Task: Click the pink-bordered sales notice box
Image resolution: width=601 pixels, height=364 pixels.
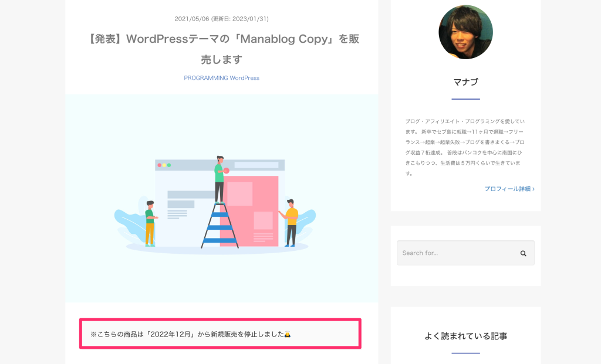Action: point(221,333)
